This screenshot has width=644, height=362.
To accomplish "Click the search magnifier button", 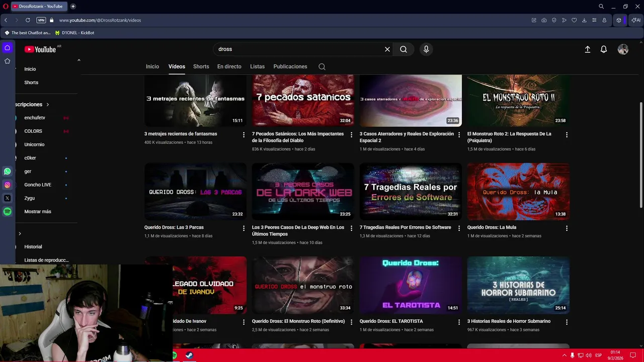I will click(x=404, y=49).
